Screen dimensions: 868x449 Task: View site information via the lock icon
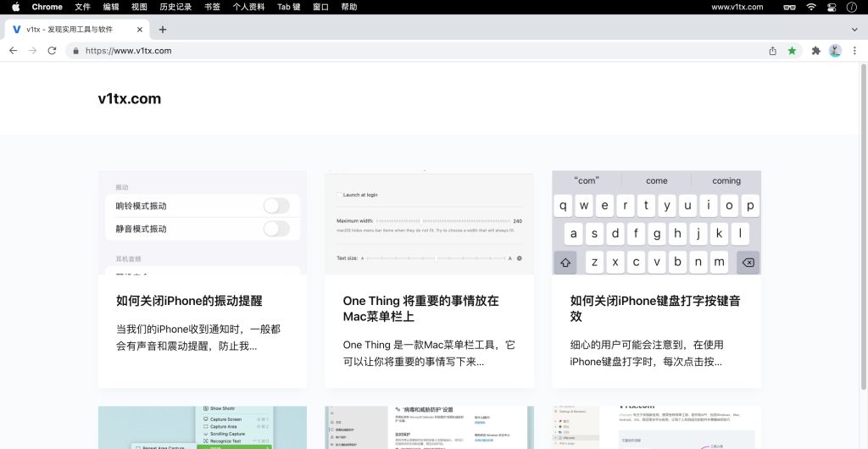[75, 50]
